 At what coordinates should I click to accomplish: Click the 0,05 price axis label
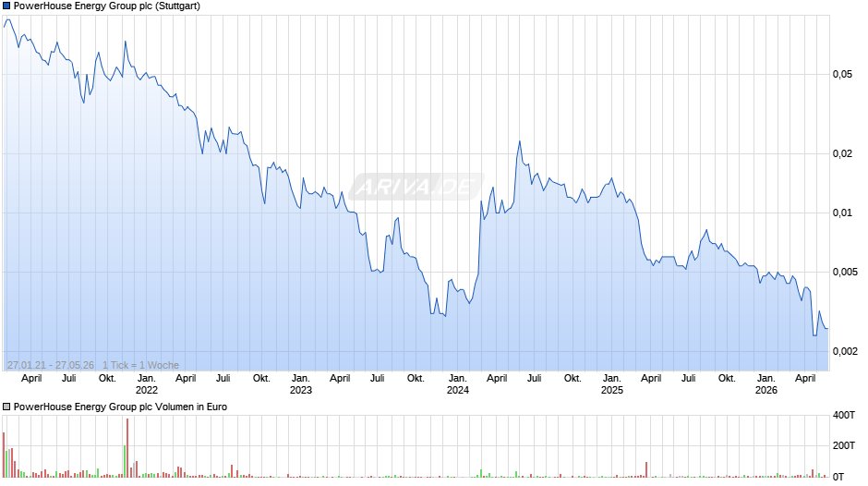[x=842, y=74]
